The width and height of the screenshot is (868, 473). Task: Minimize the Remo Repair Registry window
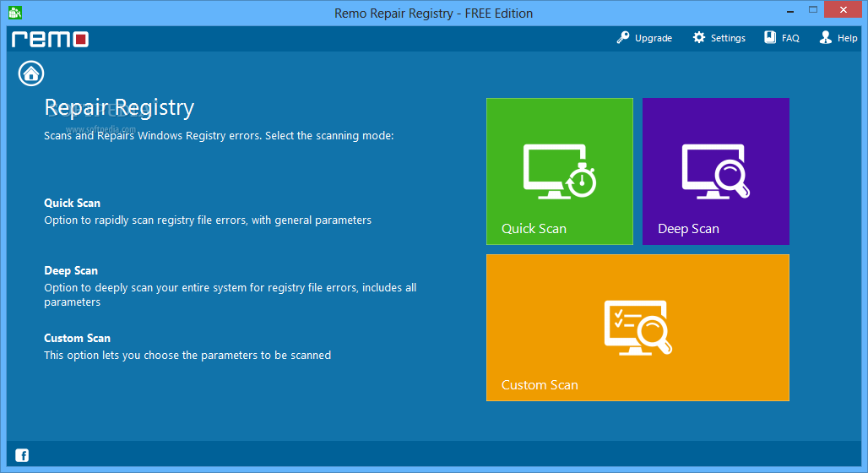(x=790, y=10)
